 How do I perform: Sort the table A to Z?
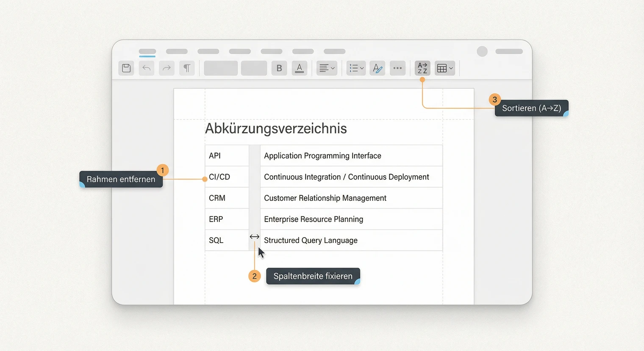(x=422, y=68)
